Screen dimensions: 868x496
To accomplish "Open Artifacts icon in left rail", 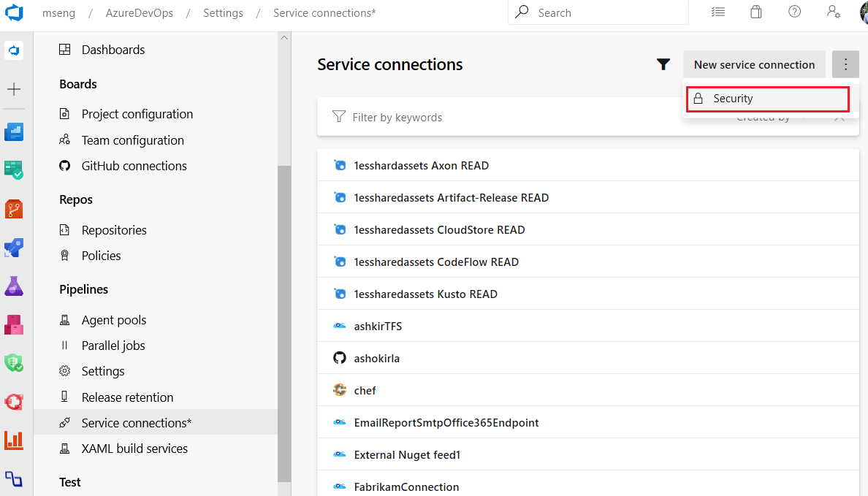I will [x=14, y=324].
